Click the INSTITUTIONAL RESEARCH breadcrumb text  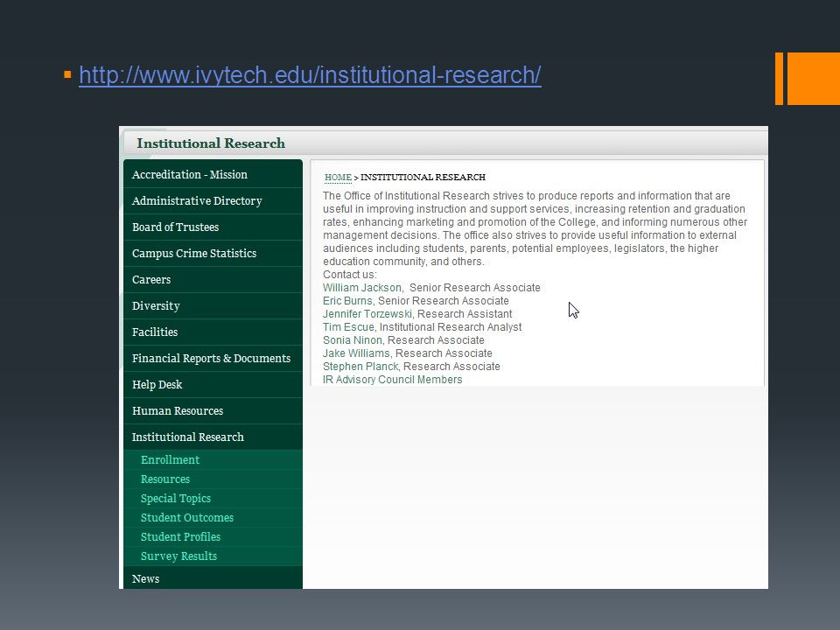[x=423, y=178]
